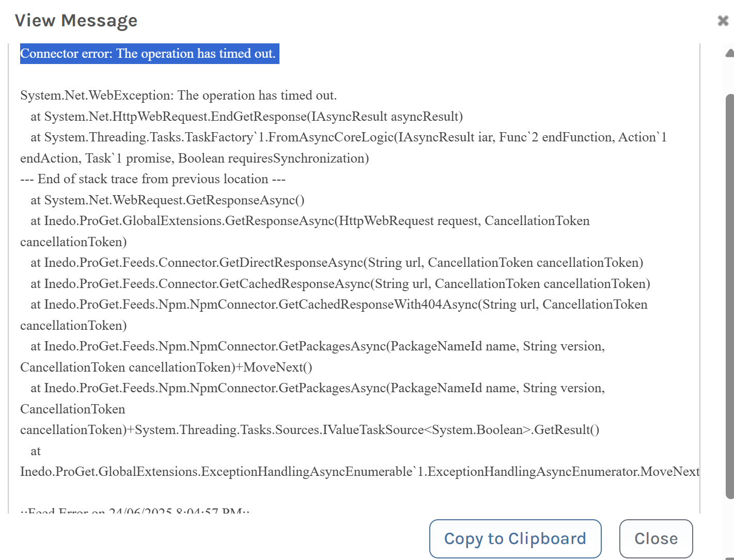
Task: Click the Copy to Clipboard button
Action: tap(515, 538)
